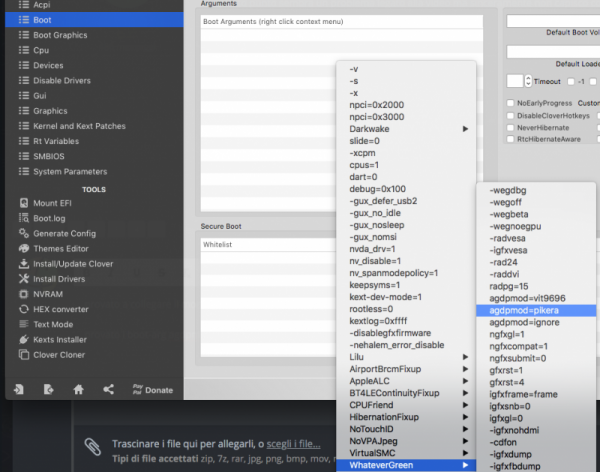Open the Clover Cloner icon

pyautogui.click(x=24, y=354)
